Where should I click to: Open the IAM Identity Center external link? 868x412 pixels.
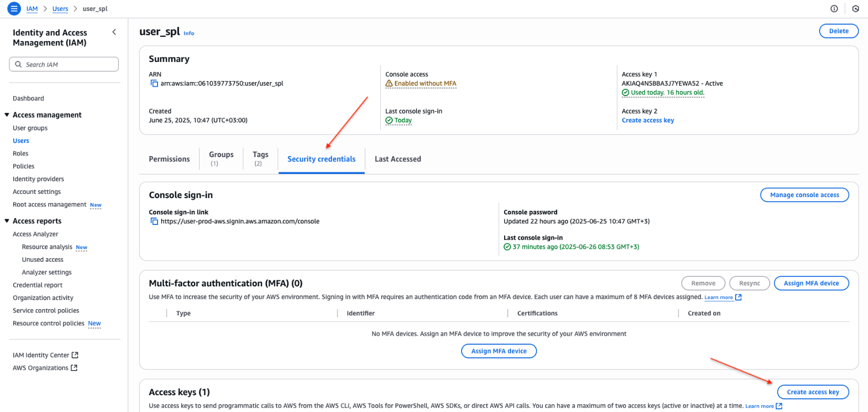pos(45,355)
